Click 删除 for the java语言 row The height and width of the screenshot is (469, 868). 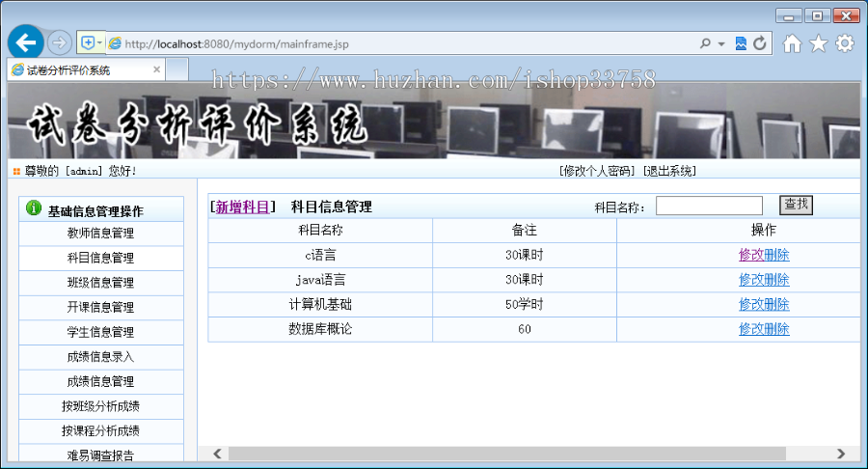[776, 280]
